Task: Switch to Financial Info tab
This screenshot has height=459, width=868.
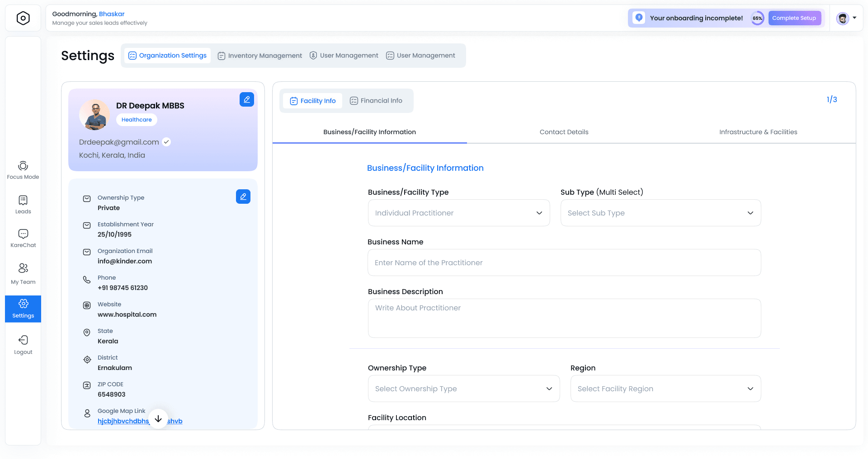Action: coord(376,101)
